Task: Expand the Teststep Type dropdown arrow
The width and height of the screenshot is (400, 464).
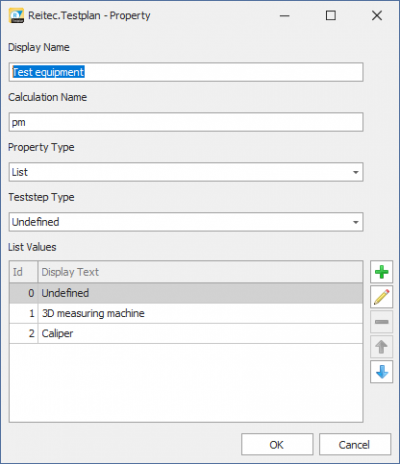Action: pos(356,222)
